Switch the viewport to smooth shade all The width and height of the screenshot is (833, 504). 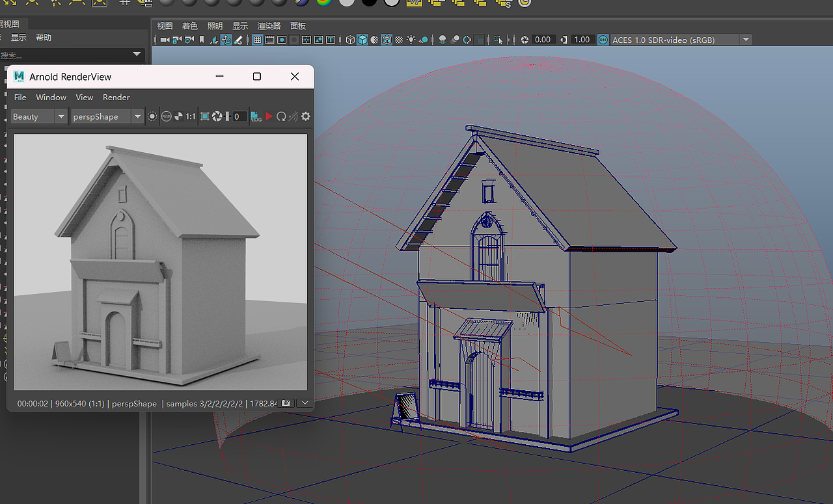click(x=362, y=40)
